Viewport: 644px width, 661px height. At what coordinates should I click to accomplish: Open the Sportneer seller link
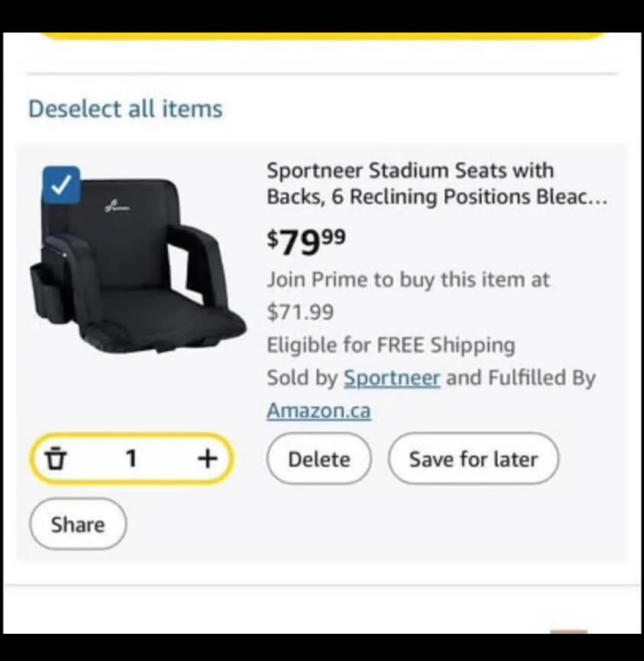coord(392,378)
